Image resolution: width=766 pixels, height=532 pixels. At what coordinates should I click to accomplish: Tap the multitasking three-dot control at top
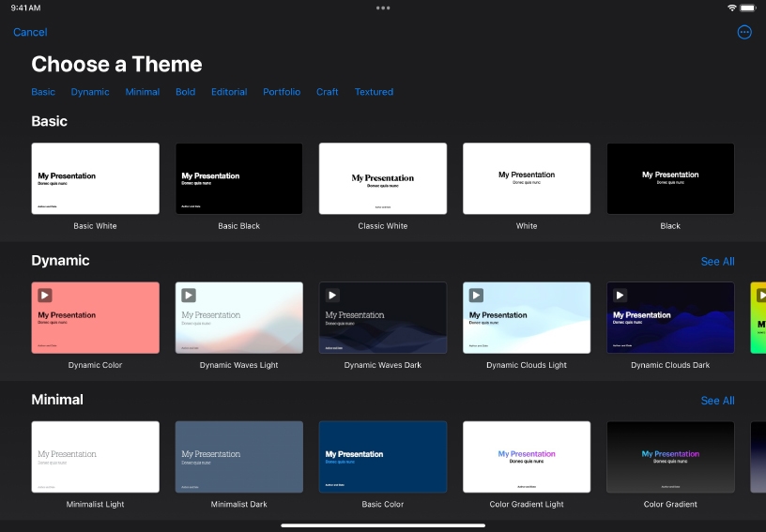[x=383, y=8]
